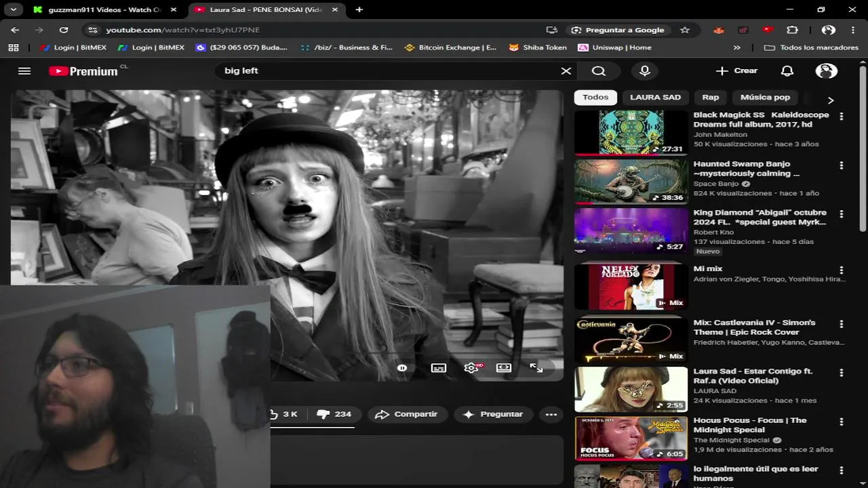Open the Chrome three-dot menu
This screenshot has width=868, height=488.
(852, 30)
